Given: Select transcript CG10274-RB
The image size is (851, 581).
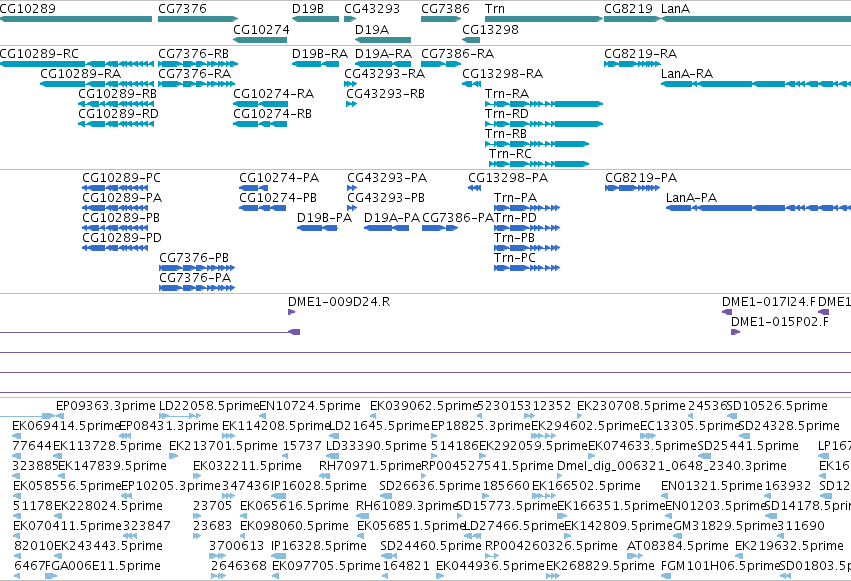Looking at the screenshot, I should (x=272, y=114).
